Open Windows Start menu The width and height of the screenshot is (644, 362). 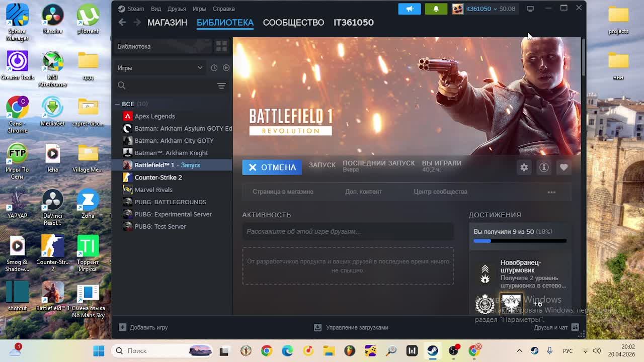99,350
